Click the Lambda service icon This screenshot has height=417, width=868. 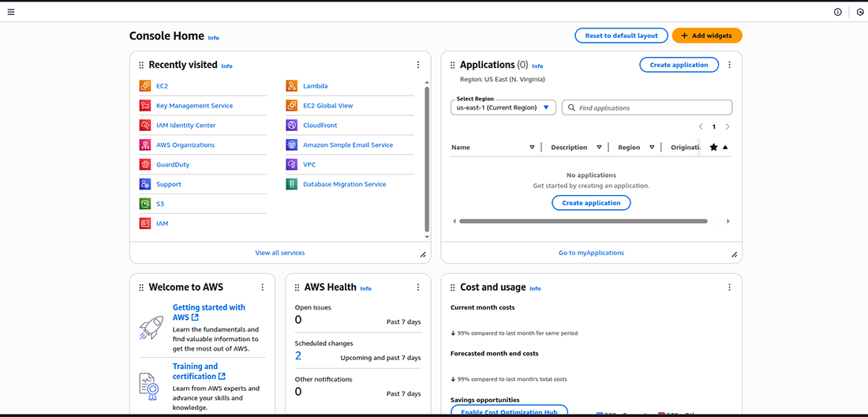(292, 86)
